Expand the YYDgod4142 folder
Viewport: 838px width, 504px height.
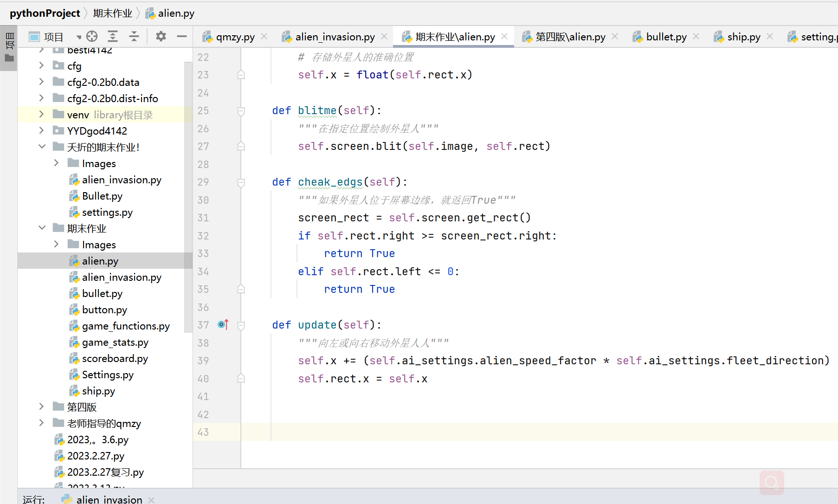[41, 130]
